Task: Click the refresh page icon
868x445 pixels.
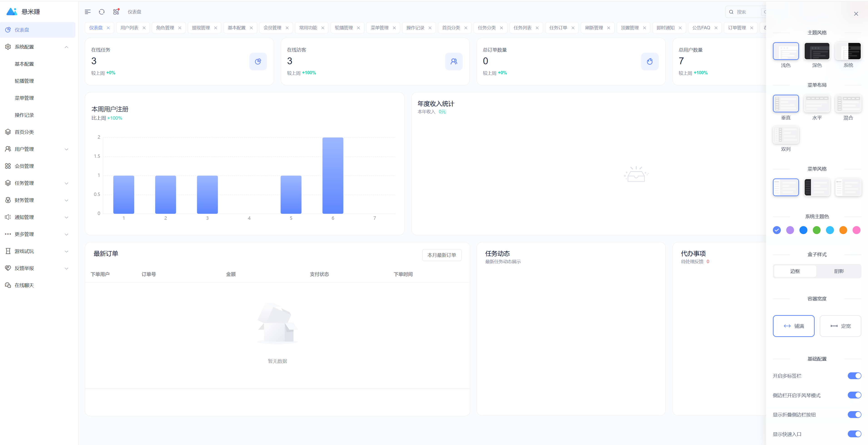Action: [x=102, y=12]
